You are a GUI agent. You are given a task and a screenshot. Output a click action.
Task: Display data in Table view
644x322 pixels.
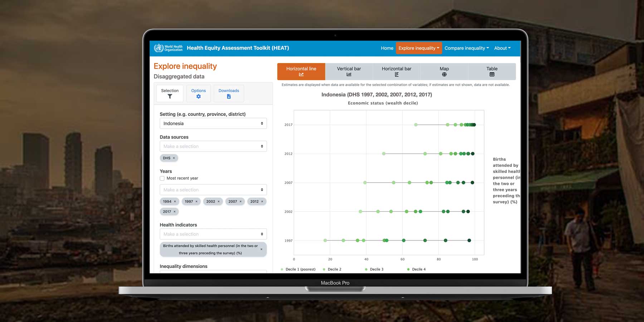[x=492, y=72]
